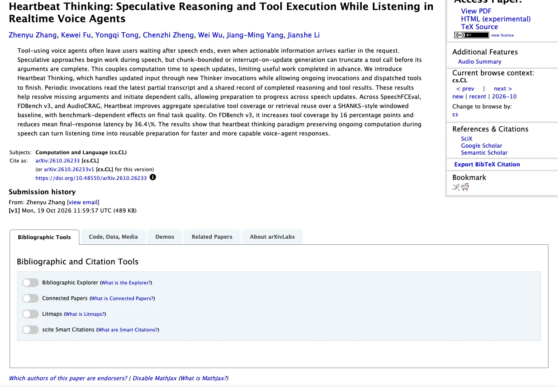Viewport: 558px width, 392px height.
Task: Switch to the Related Papers tab
Action: pyautogui.click(x=212, y=237)
